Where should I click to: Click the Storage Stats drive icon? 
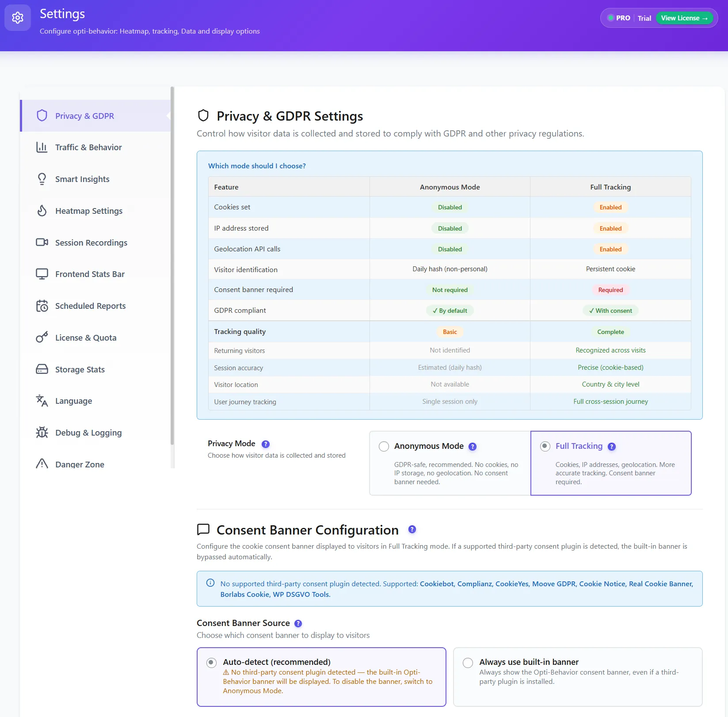42,369
